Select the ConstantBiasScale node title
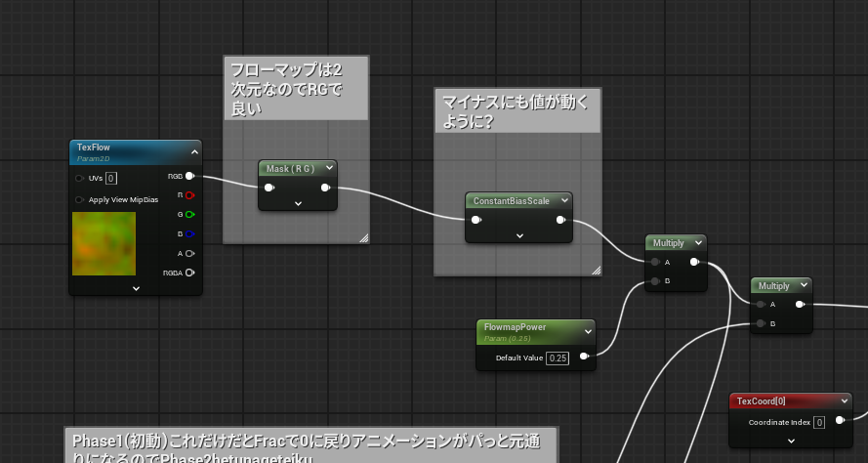 (511, 200)
